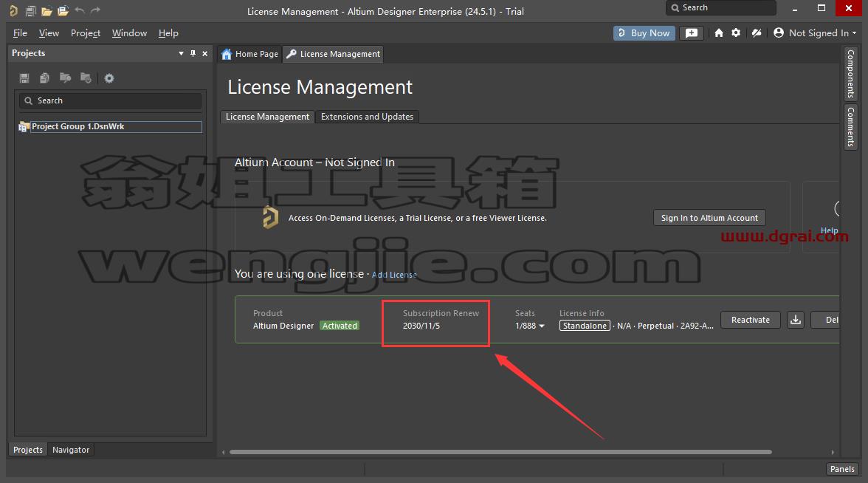Click the Standalone license type tag
The height and width of the screenshot is (483, 868).
pos(585,326)
